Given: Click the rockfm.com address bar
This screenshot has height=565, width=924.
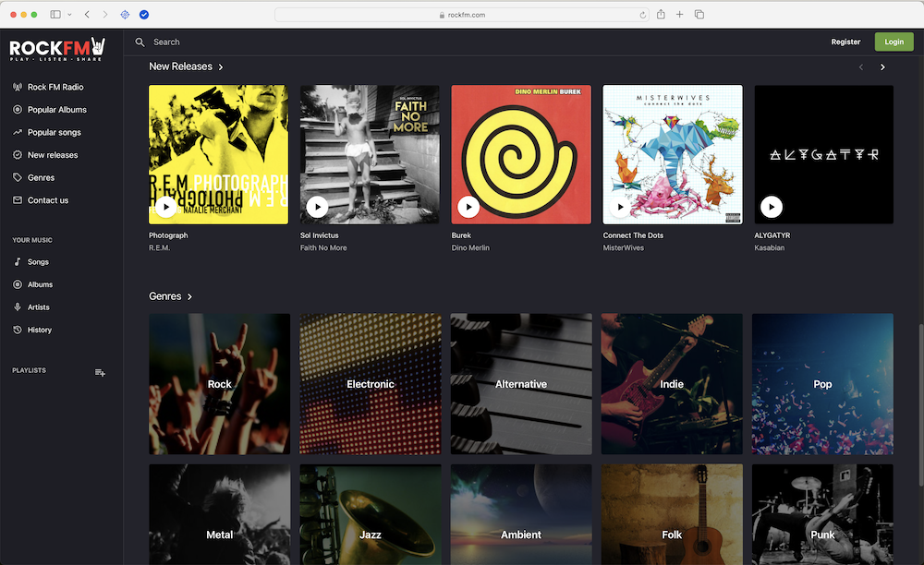Looking at the screenshot, I should tap(461, 15).
